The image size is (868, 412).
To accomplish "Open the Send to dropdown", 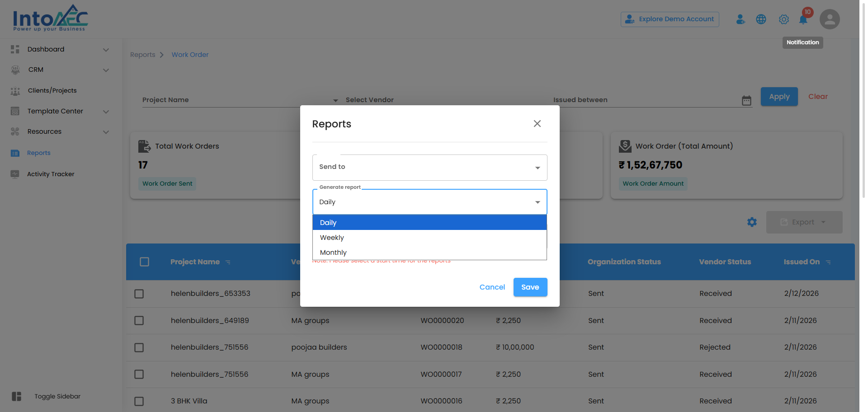I will pyautogui.click(x=429, y=168).
